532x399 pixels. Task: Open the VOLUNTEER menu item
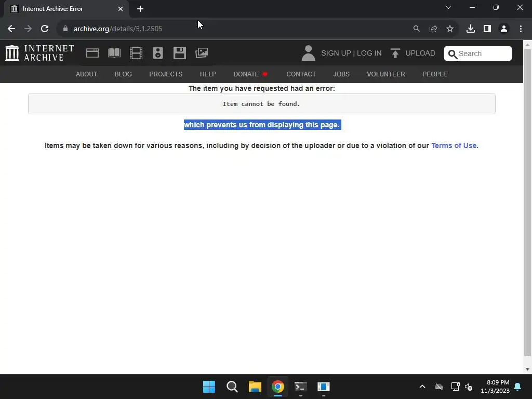386,74
